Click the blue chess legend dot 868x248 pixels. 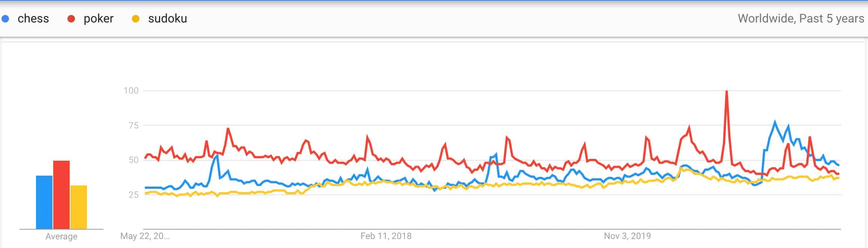click(x=5, y=19)
